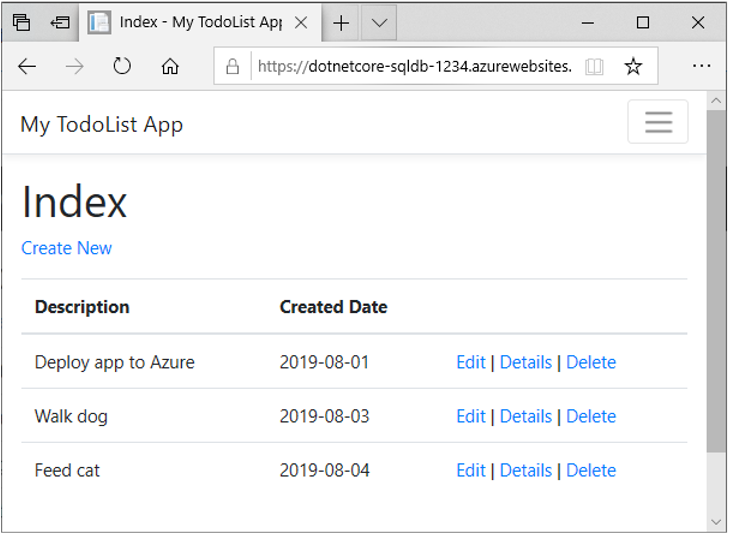Click the Create New link

(66, 248)
